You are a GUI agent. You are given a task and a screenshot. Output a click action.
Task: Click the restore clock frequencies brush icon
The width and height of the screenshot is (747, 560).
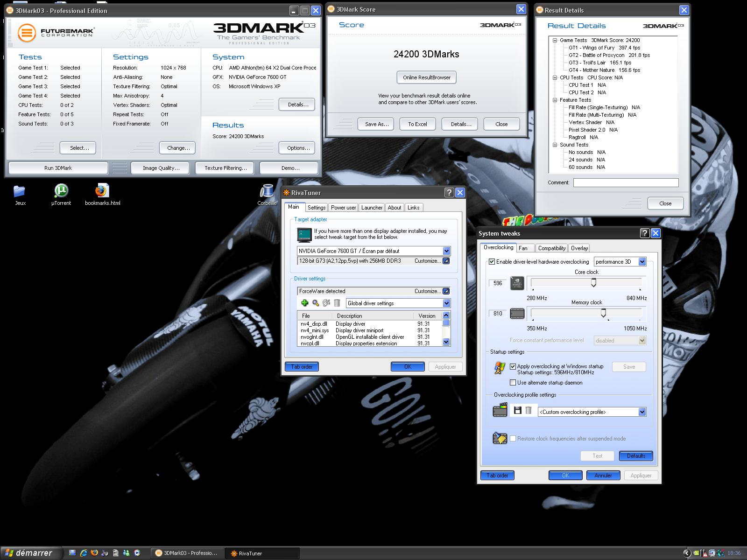click(500, 438)
